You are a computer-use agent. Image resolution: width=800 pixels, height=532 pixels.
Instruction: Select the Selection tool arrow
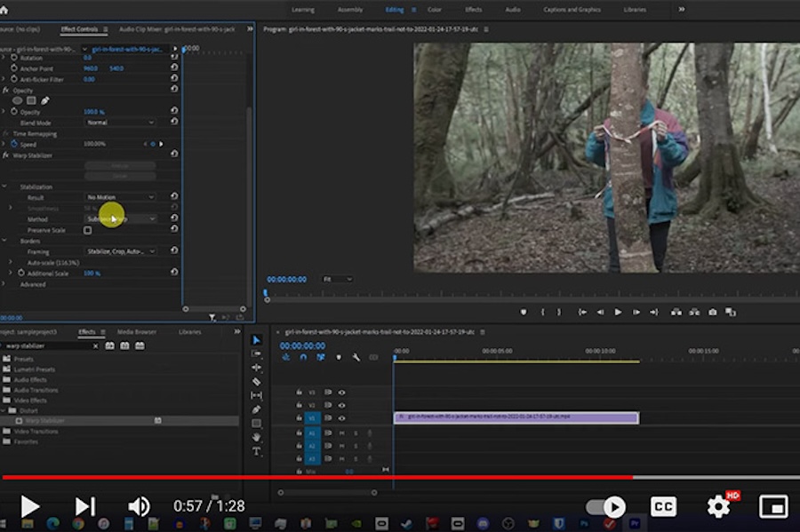(x=256, y=340)
